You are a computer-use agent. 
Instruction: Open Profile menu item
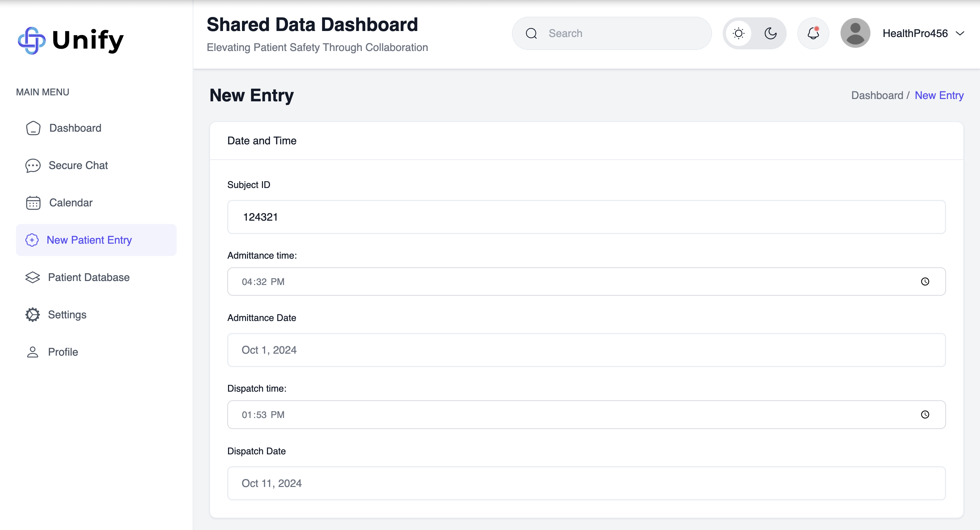tap(63, 352)
